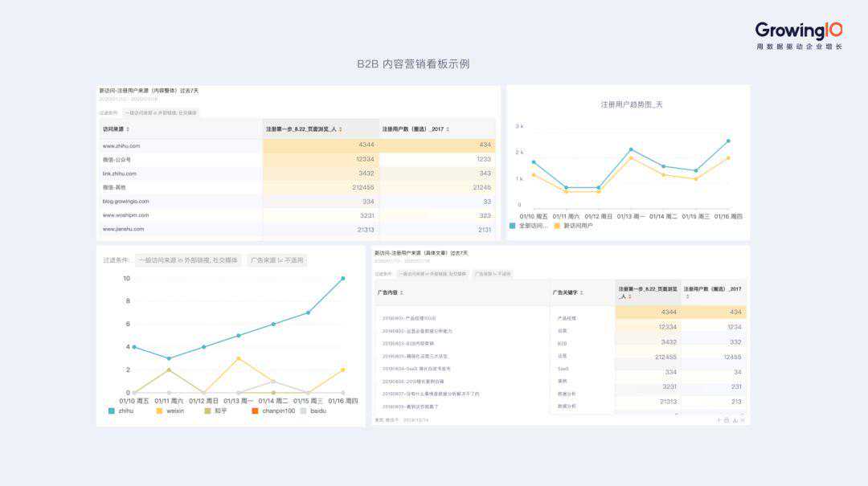Open 一级访问来源 filter in line chart panel
The image size is (868, 486).
point(188,260)
